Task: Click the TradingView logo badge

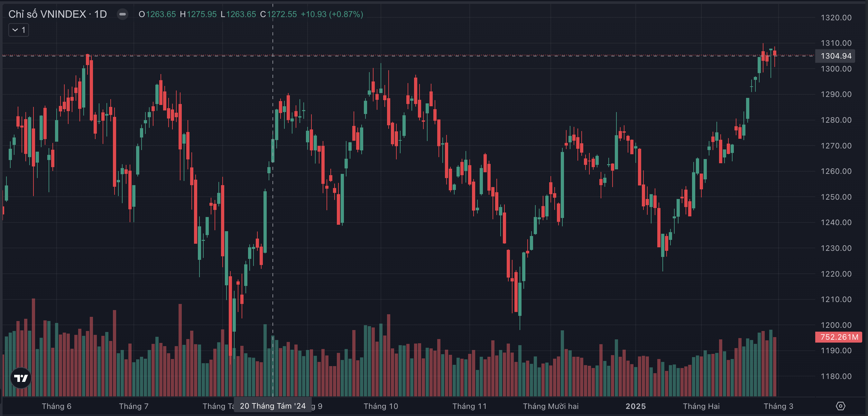Action: coord(21,378)
